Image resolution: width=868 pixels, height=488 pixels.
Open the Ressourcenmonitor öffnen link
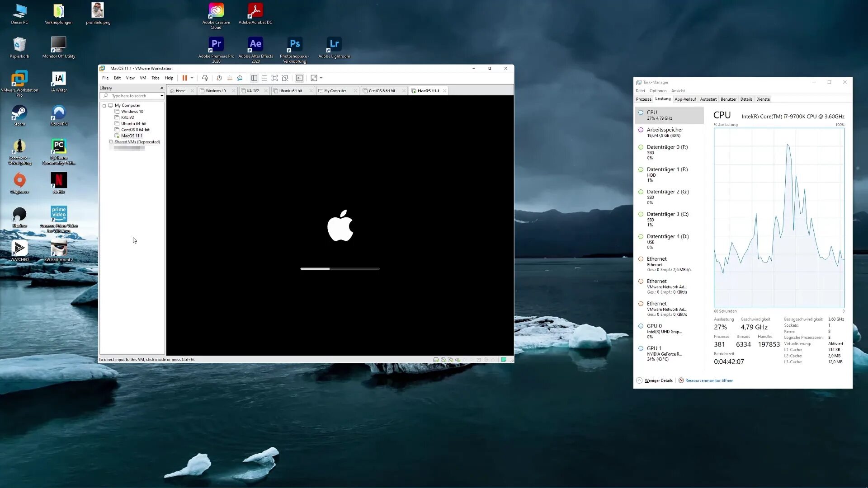pos(709,380)
